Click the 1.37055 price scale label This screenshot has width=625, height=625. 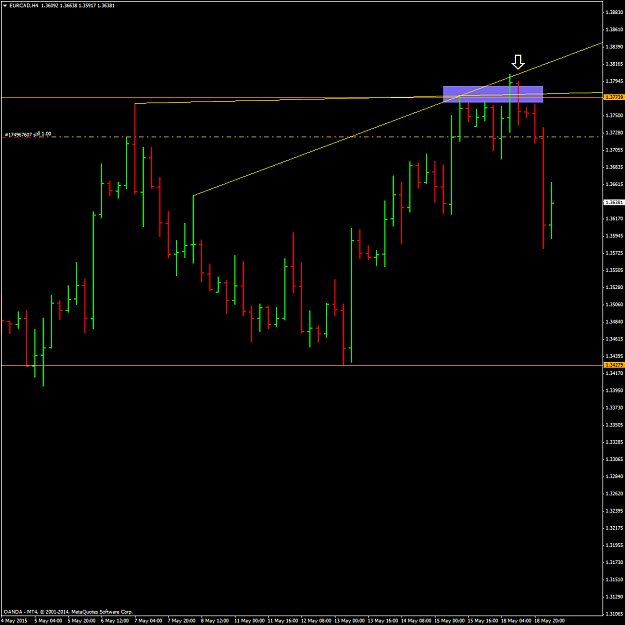(x=614, y=149)
